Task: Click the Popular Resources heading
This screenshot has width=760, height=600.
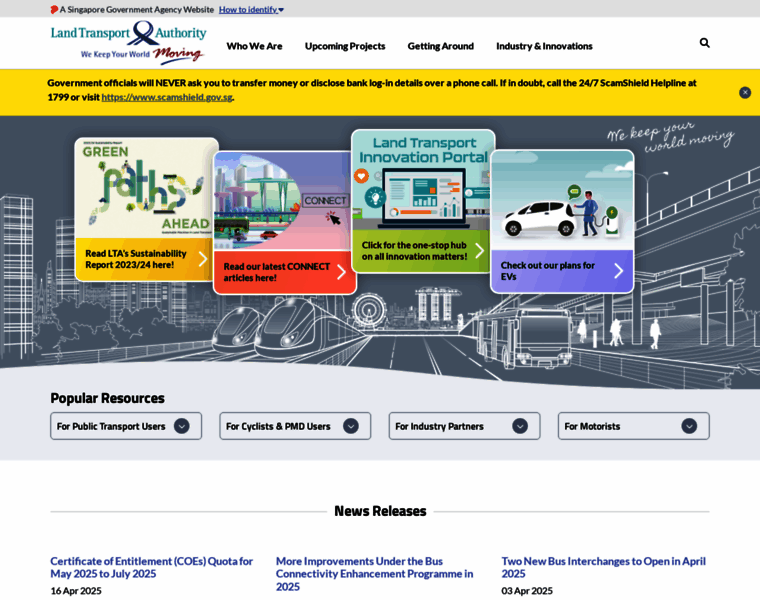Action: pyautogui.click(x=108, y=398)
